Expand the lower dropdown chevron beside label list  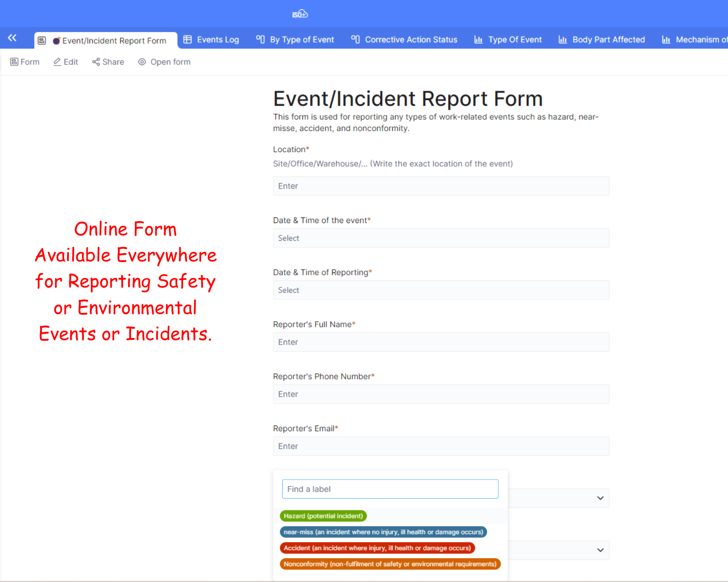[600, 550]
